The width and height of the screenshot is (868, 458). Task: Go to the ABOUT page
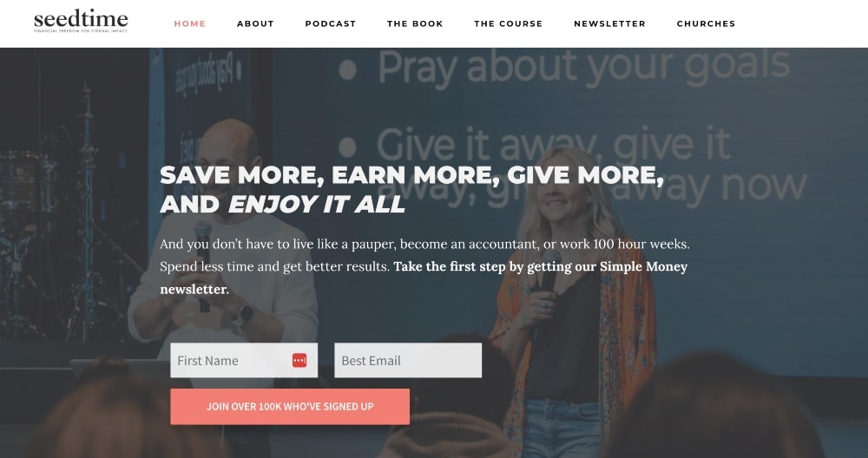point(255,23)
